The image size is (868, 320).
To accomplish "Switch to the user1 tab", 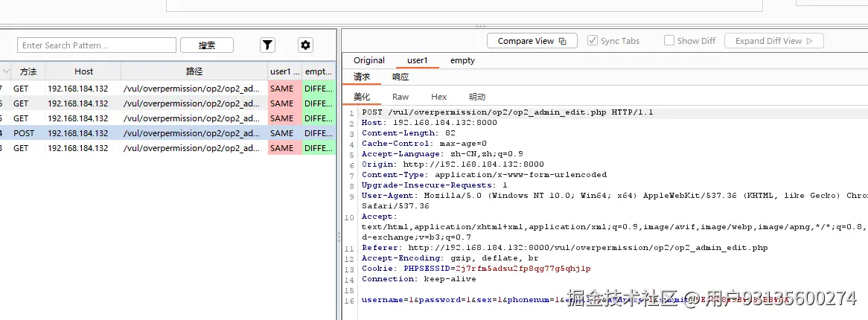I will (418, 60).
